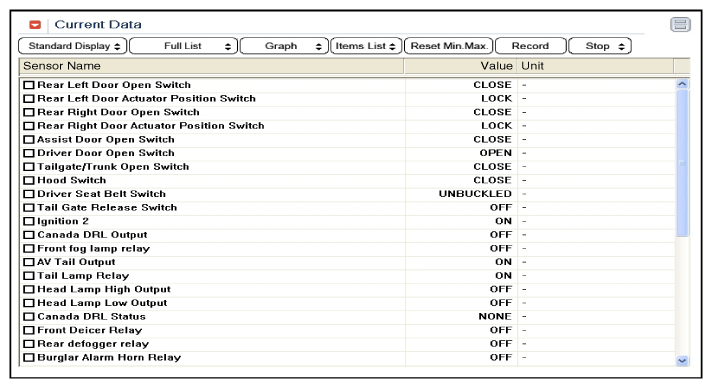Select the Burglar Alarm Horn Relay checkbox

(29, 358)
